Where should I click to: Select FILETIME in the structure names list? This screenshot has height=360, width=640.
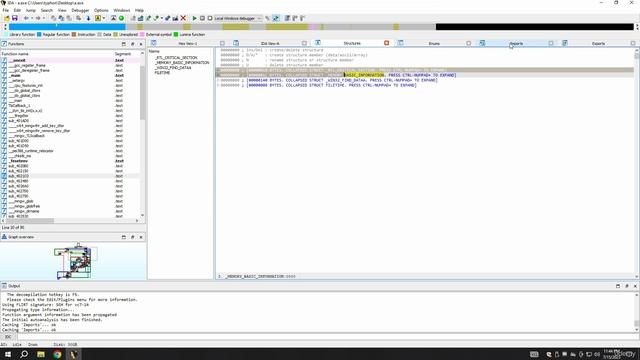(x=162, y=73)
